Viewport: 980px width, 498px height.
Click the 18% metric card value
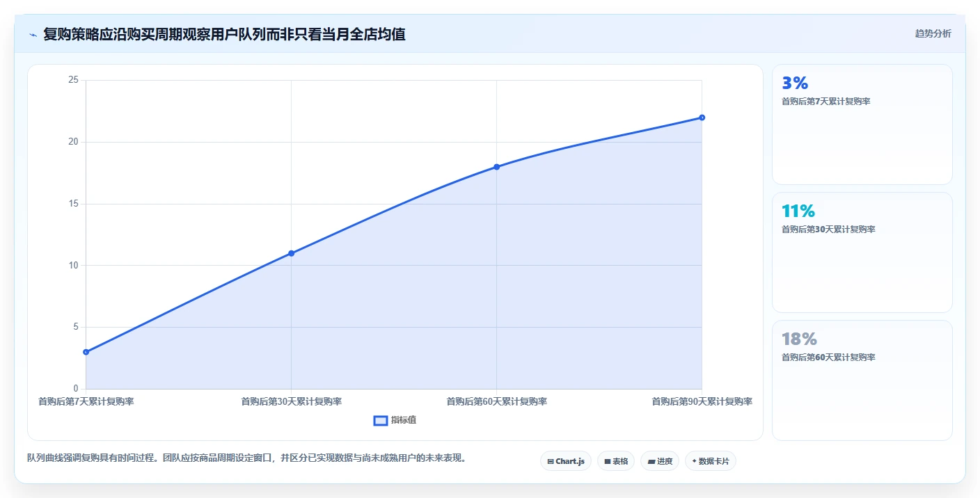799,339
